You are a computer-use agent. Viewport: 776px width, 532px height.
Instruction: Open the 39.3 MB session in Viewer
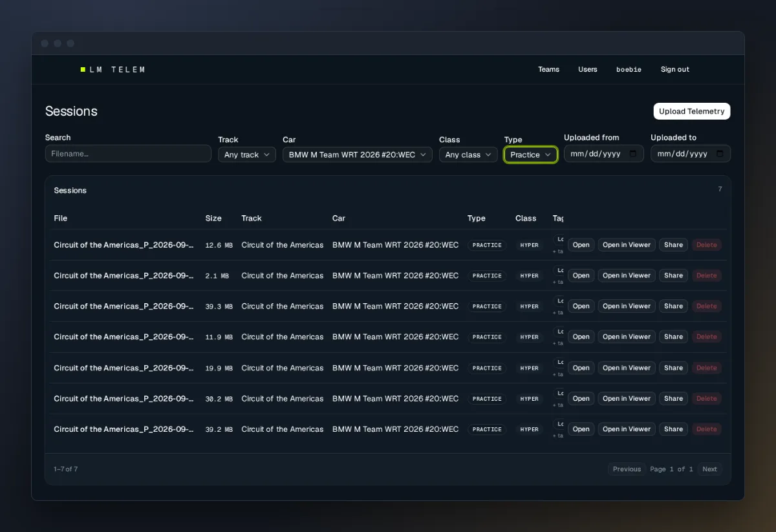pos(627,306)
